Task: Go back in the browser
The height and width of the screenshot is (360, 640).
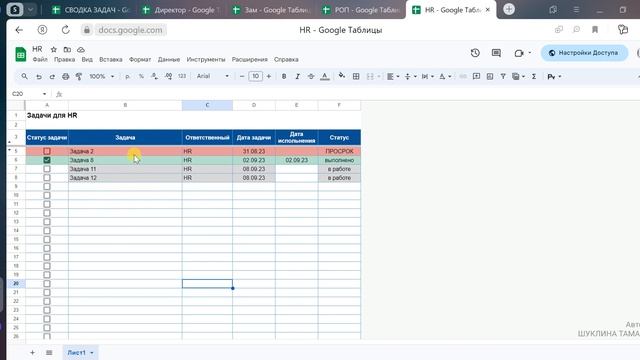Action: pyautogui.click(x=19, y=30)
